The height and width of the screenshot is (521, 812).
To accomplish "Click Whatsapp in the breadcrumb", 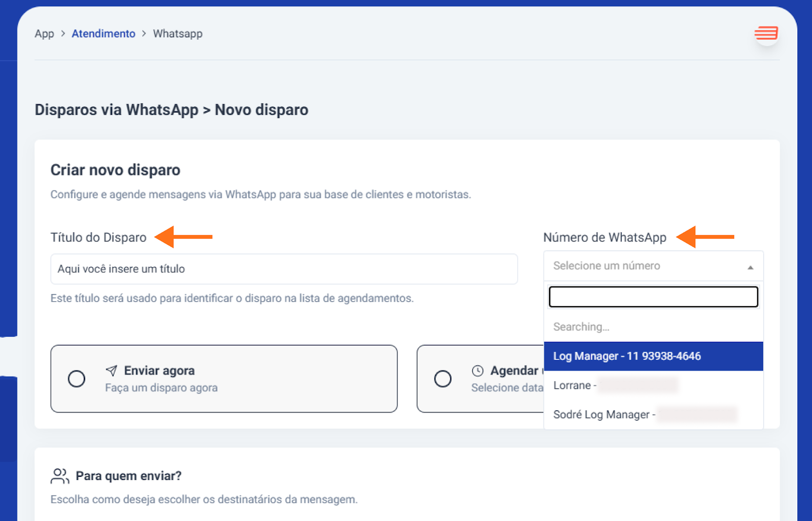I will coord(178,34).
